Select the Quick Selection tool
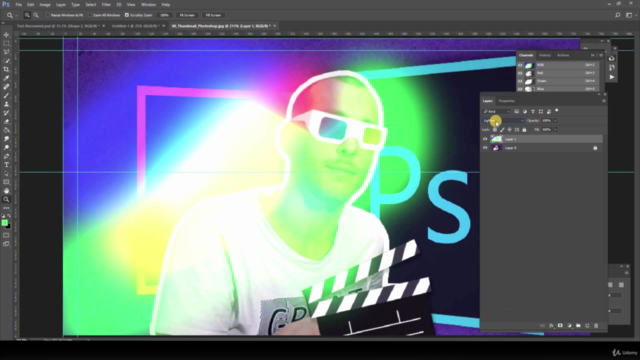Screen dimensions: 640x360 click(x=6, y=61)
